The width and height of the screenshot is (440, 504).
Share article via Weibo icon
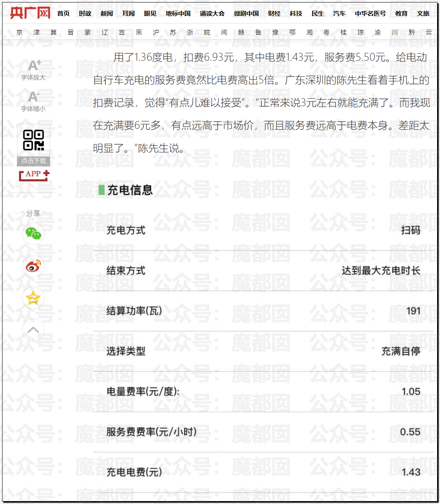[33, 266]
